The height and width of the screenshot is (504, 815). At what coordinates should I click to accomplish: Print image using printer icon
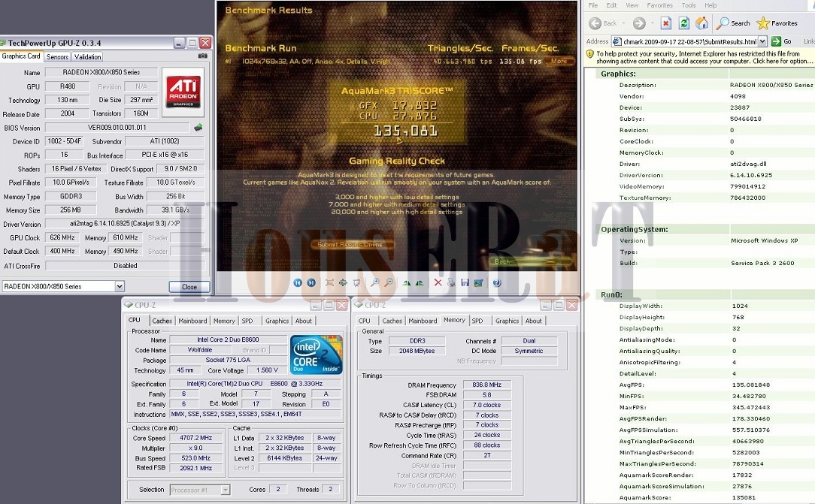pyautogui.click(x=451, y=282)
